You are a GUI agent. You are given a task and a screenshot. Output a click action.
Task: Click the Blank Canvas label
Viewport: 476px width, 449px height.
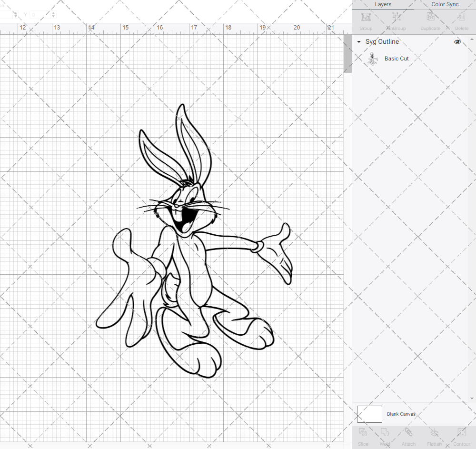pyautogui.click(x=401, y=414)
